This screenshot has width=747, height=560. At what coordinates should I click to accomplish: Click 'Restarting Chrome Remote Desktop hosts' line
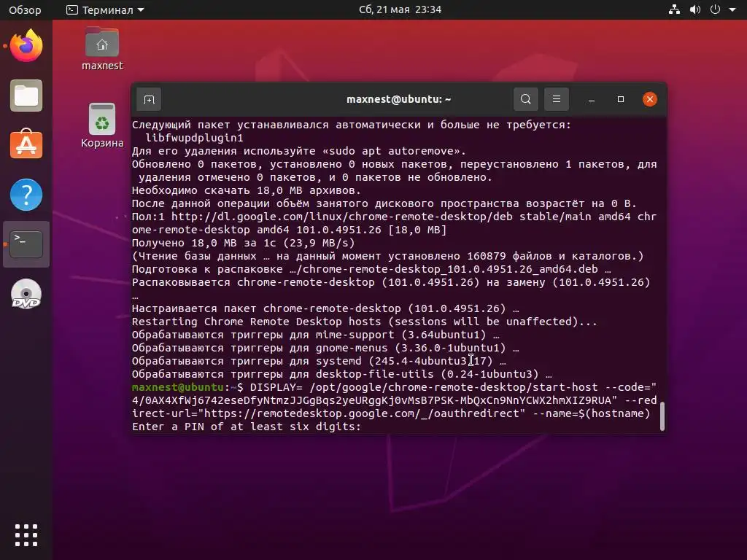(365, 322)
